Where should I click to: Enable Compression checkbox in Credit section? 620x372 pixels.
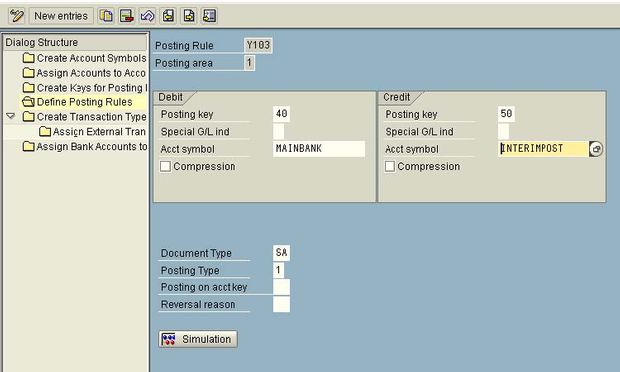pyautogui.click(x=390, y=166)
